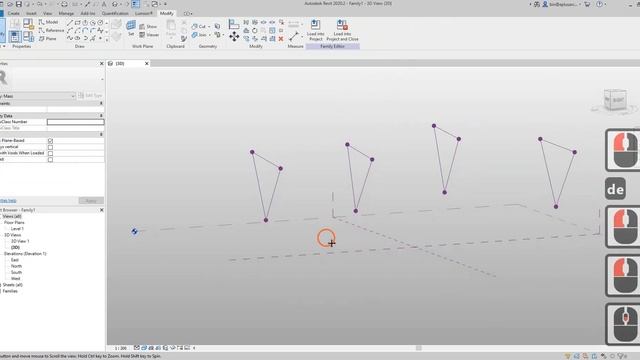Toggle the Work Plane-Based checkbox
640x360 pixels.
click(x=50, y=140)
